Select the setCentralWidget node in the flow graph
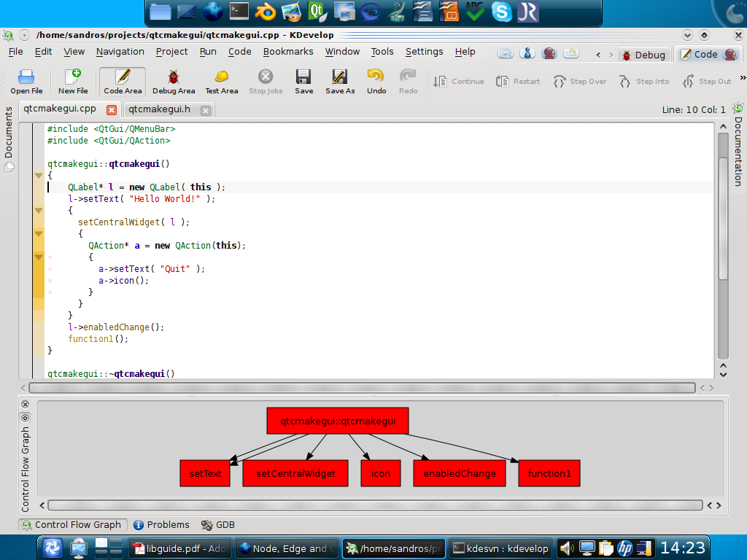747x560 pixels. (x=295, y=473)
